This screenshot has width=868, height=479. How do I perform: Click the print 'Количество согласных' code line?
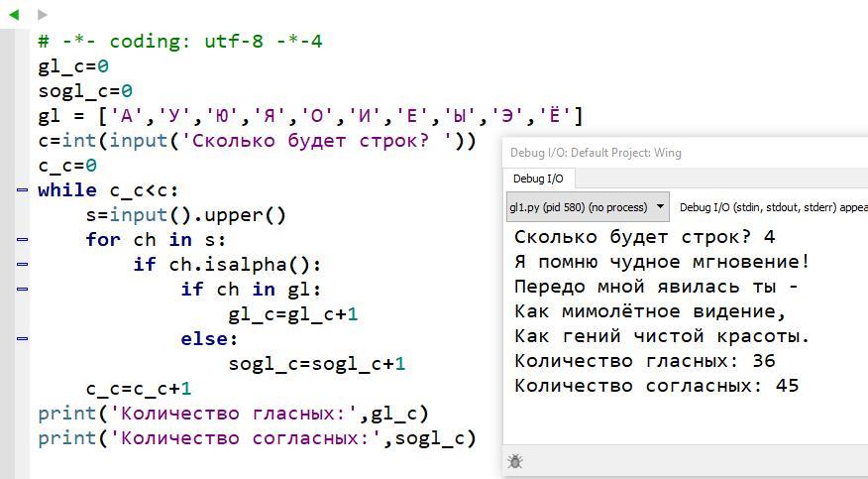click(257, 438)
